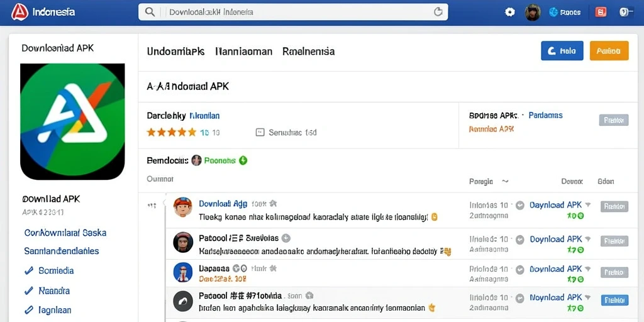The width and height of the screenshot is (644, 322).
Task: Click the large green app icon thumbnail
Action: pos(73,121)
